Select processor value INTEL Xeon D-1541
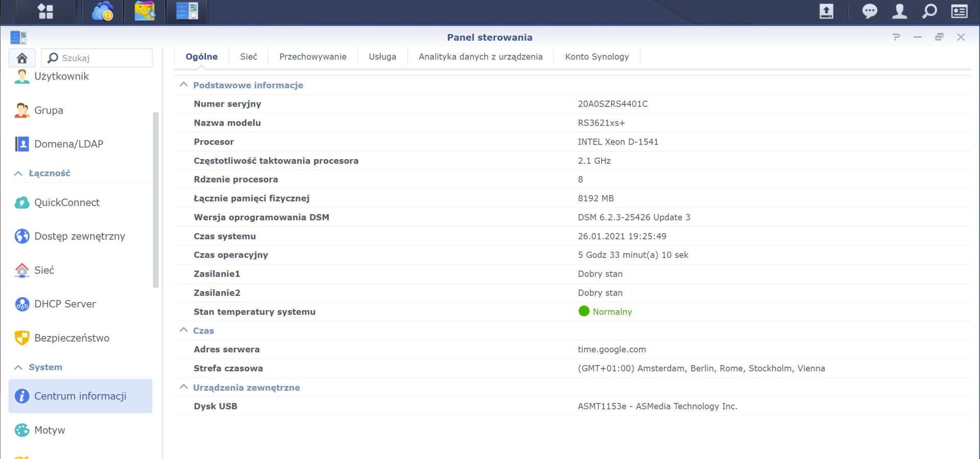Image resolution: width=980 pixels, height=459 pixels. 618,142
